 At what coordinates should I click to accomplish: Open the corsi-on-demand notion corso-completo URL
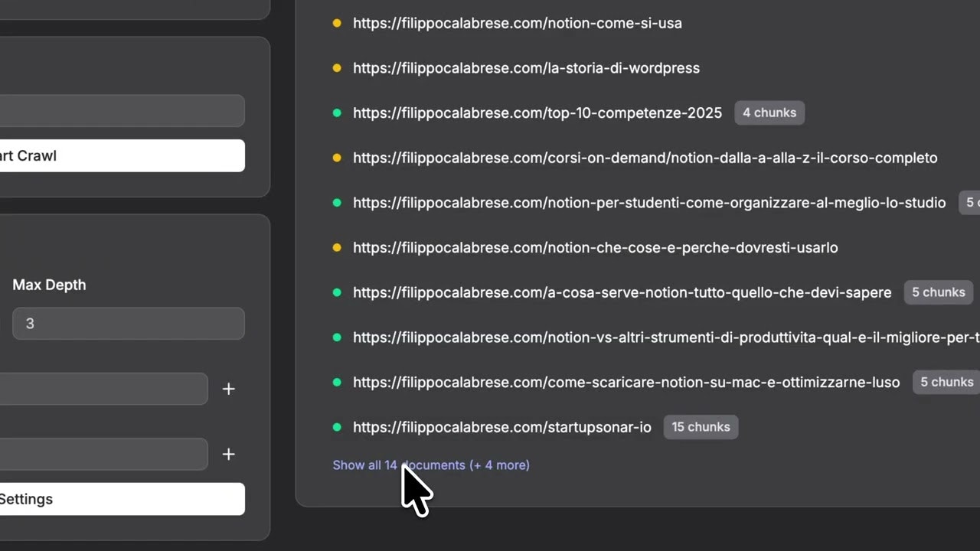click(645, 158)
